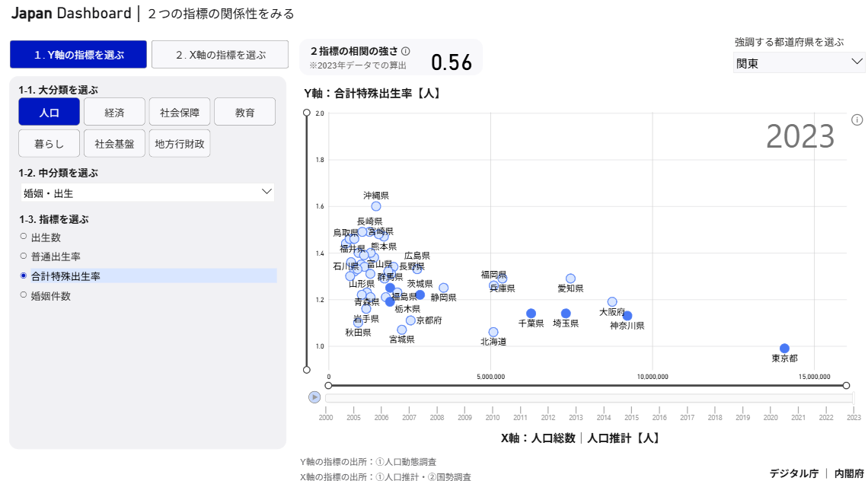This screenshot has width=868, height=481.
Task: Click the 東京都 data point on the chart
Action: [x=784, y=347]
